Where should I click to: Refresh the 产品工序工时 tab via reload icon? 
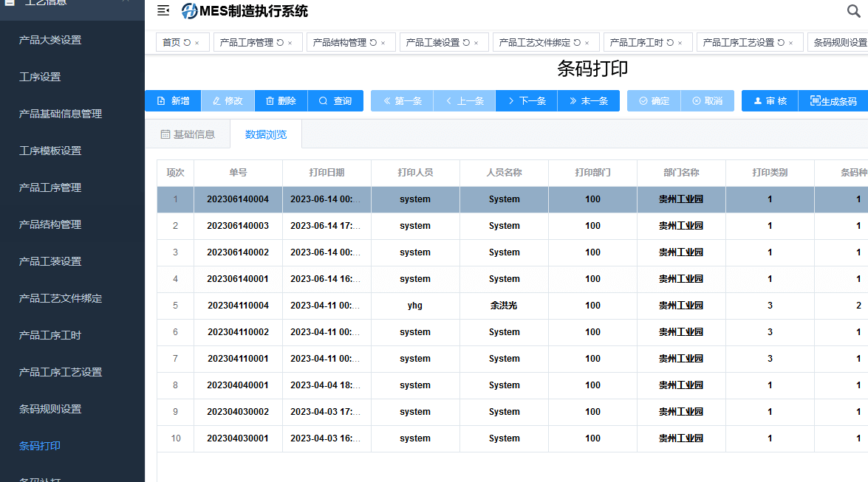click(670, 43)
